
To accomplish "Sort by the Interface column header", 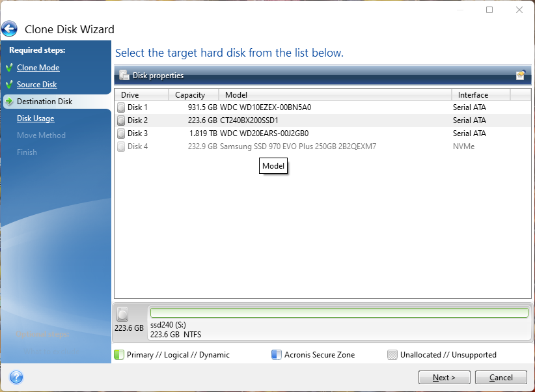I will [481, 95].
